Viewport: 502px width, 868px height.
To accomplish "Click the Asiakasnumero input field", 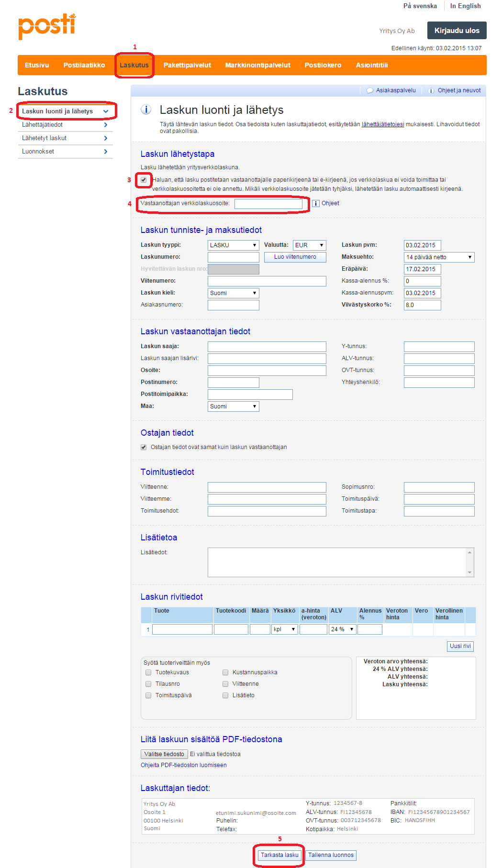I will pyautogui.click(x=234, y=305).
